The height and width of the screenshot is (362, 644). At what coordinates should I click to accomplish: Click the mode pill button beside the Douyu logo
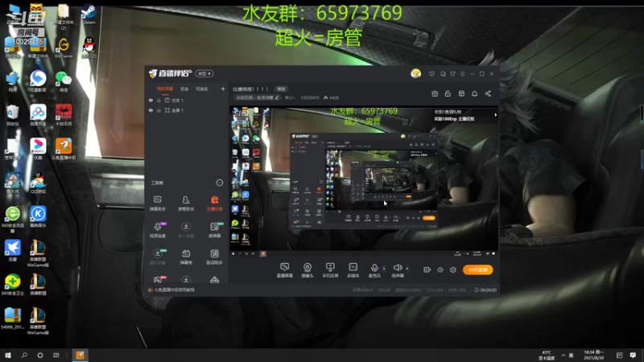pos(204,73)
